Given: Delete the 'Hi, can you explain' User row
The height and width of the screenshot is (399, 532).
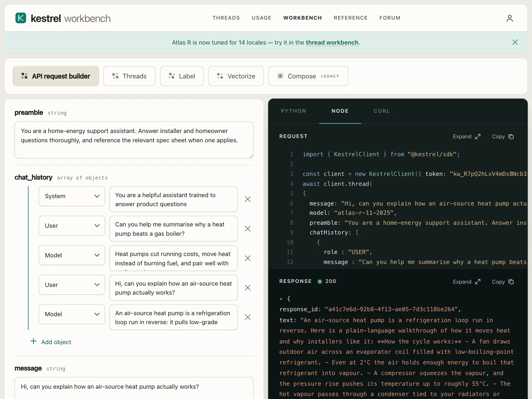Looking at the screenshot, I should tap(248, 288).
